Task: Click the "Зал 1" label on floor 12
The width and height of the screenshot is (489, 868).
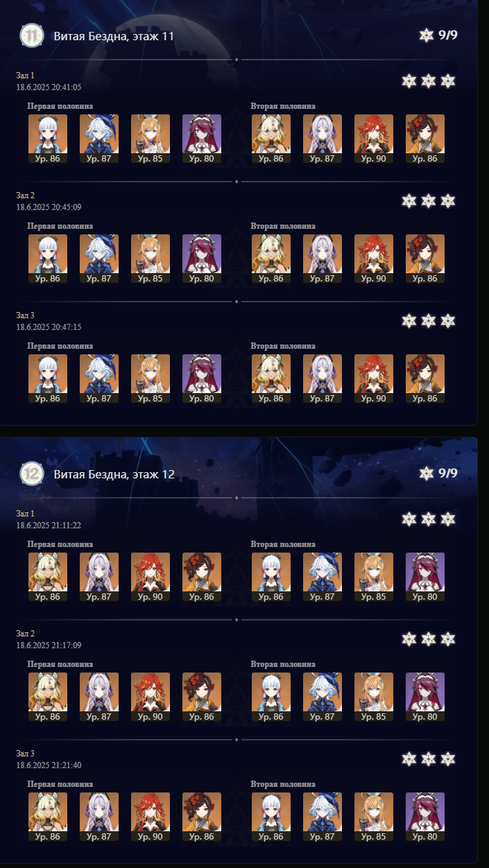Action: tap(26, 513)
